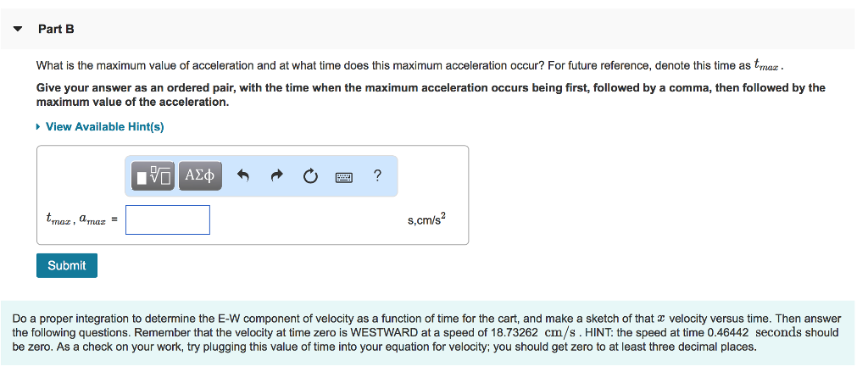The height and width of the screenshot is (372, 868).
Task: Click the tmax, amax equation label
Action: tap(81, 219)
